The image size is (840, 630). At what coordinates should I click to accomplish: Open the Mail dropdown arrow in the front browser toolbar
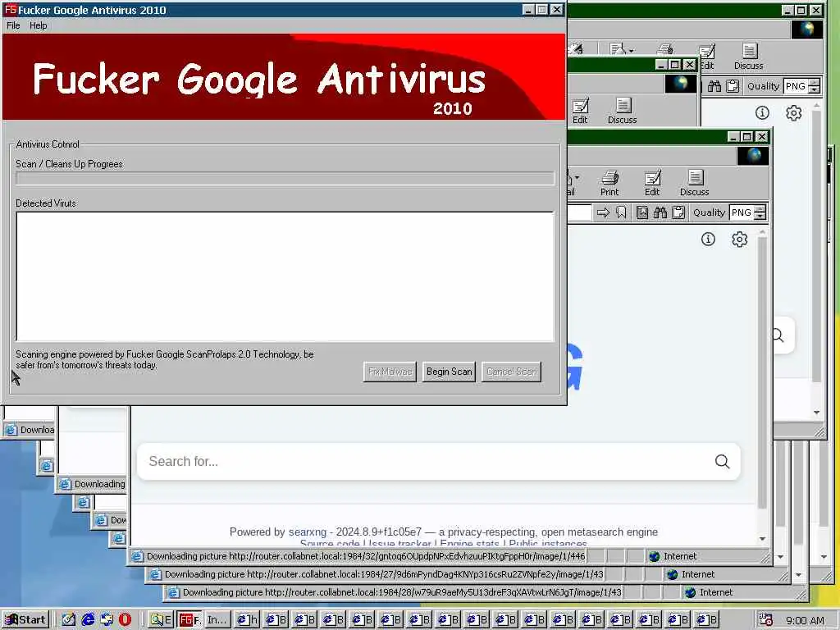coord(577,177)
